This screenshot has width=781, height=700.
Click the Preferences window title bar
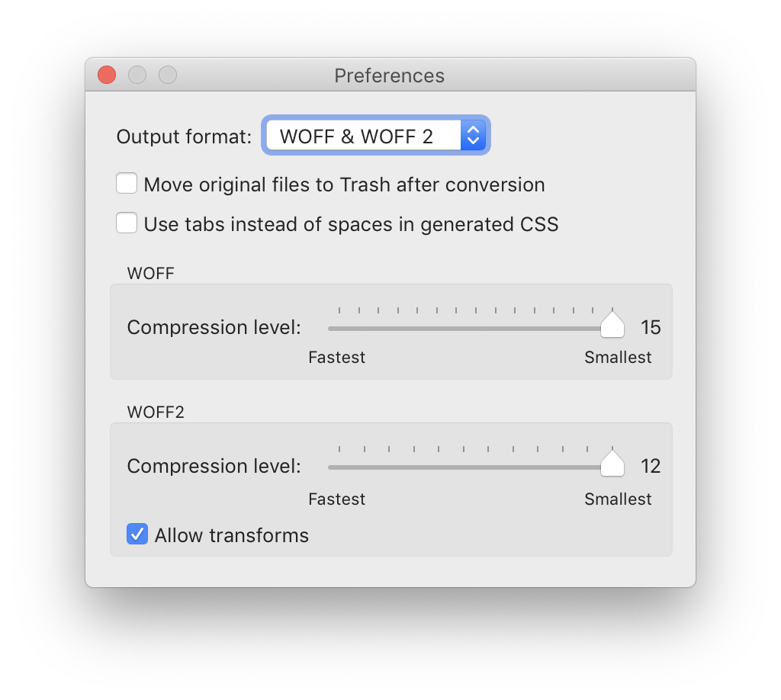coord(390,75)
